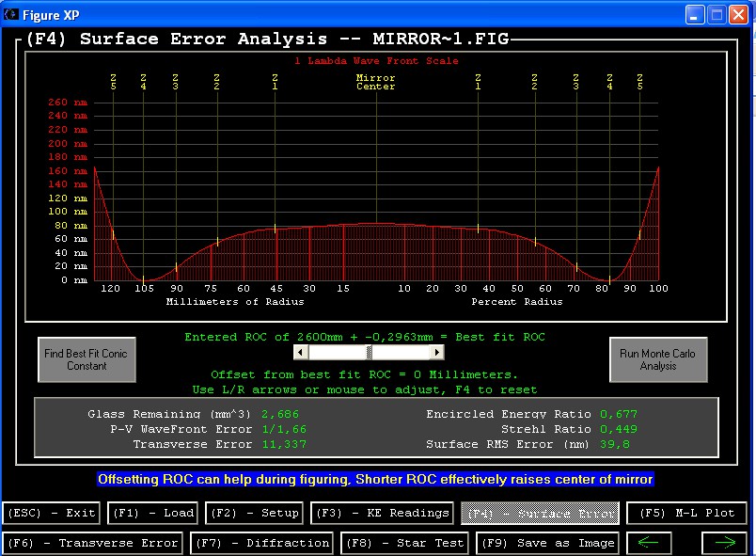
Task: Close the Figure XP window
Action: (x=739, y=15)
